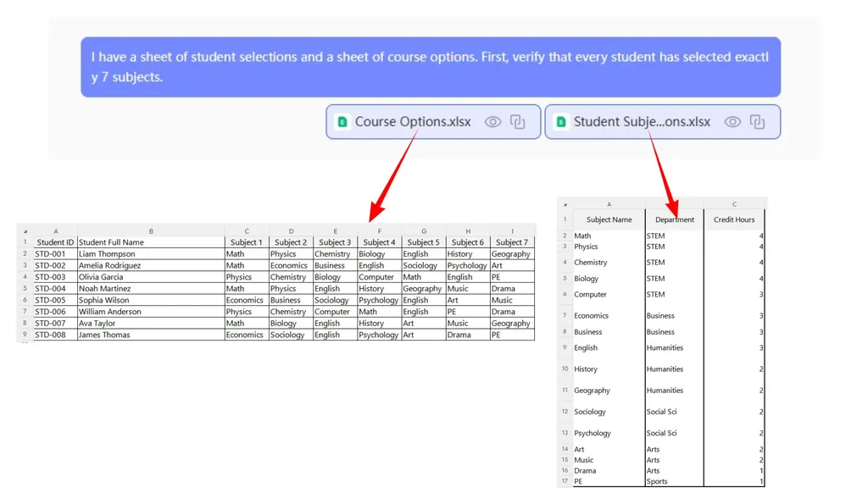Screen dimensions: 868x488
Task: Copy the Course Options.xlsx attachment
Action: [x=518, y=122]
